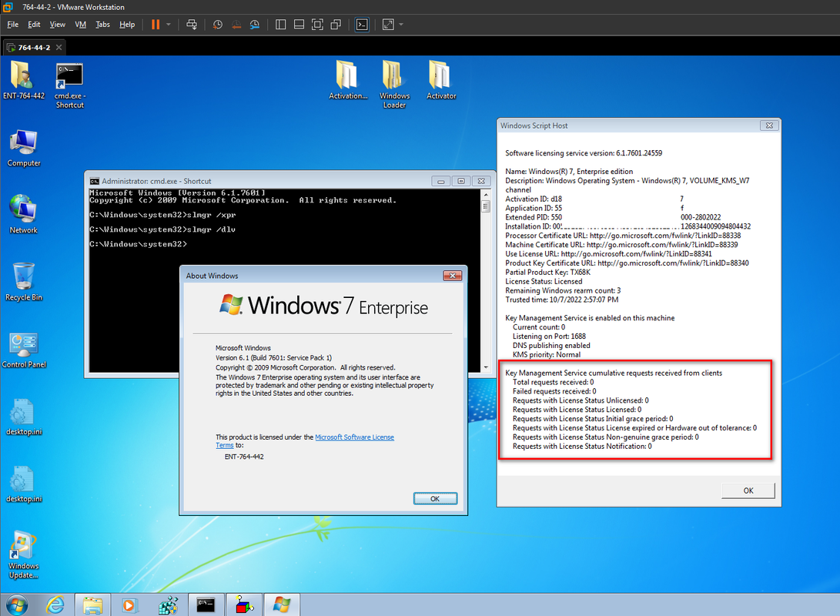Open the Edit menu
Screen dimensions: 840x616
coord(35,25)
